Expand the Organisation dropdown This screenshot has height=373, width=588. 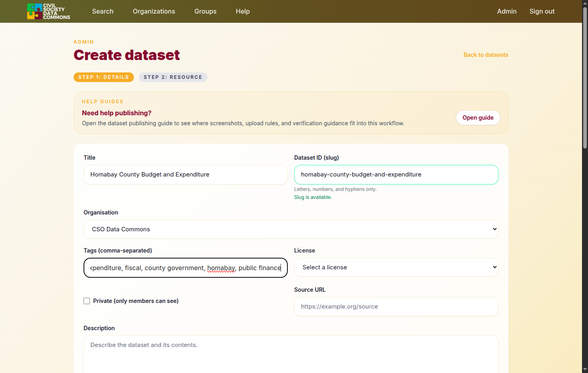point(291,229)
